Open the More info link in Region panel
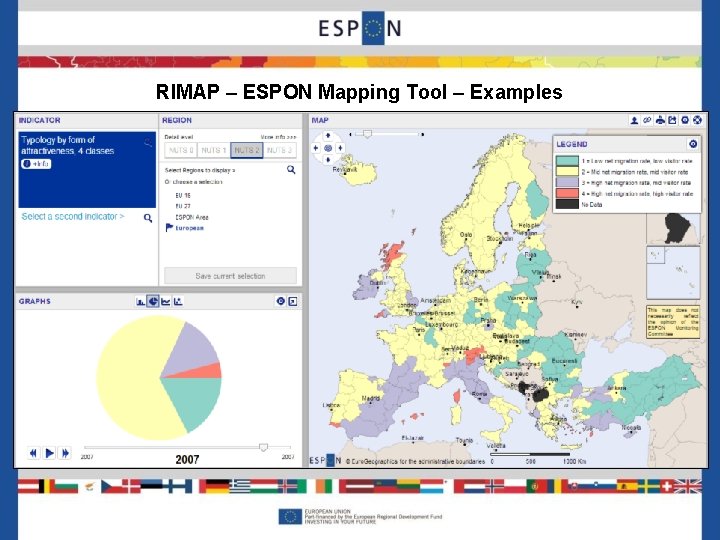The width and height of the screenshot is (720, 540). pyautogui.click(x=278, y=137)
